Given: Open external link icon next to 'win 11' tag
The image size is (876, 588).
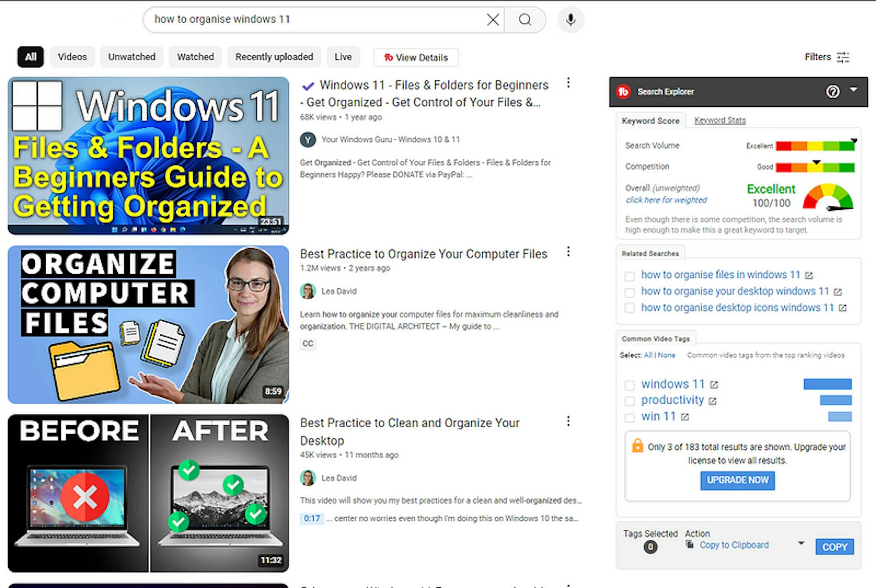Looking at the screenshot, I should 685,417.
